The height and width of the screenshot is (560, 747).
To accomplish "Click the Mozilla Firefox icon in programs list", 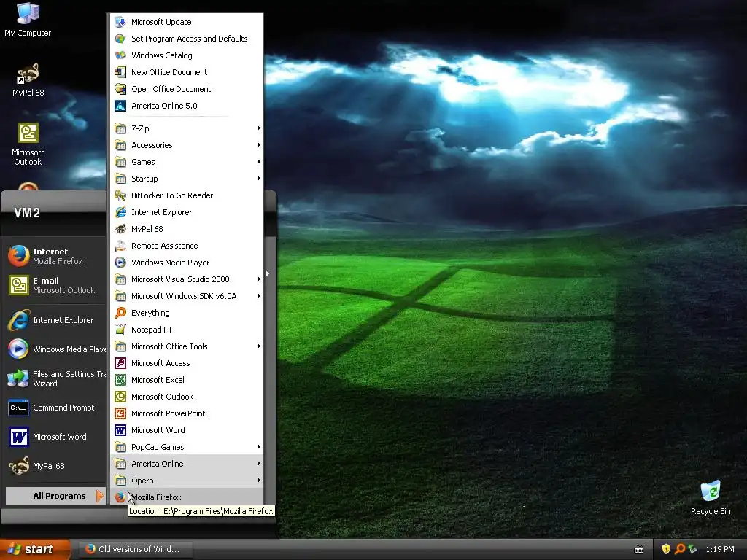I will pyautogui.click(x=120, y=497).
